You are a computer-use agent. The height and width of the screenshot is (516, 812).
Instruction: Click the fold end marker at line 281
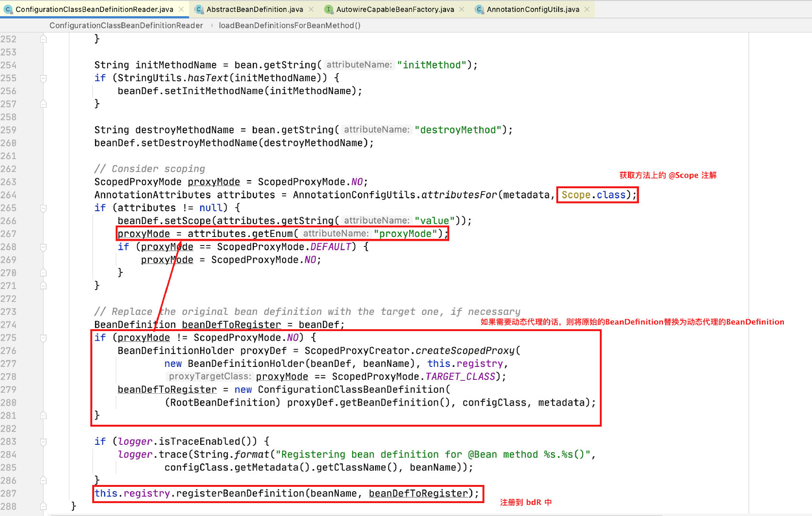click(43, 416)
